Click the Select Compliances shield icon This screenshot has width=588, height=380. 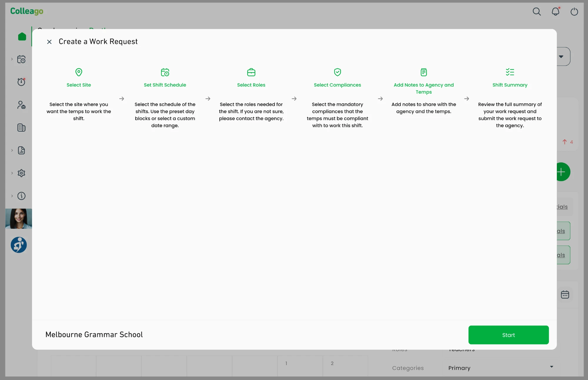tap(338, 72)
